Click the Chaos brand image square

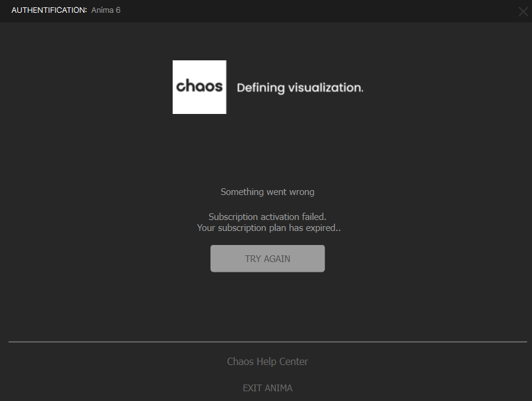point(199,87)
